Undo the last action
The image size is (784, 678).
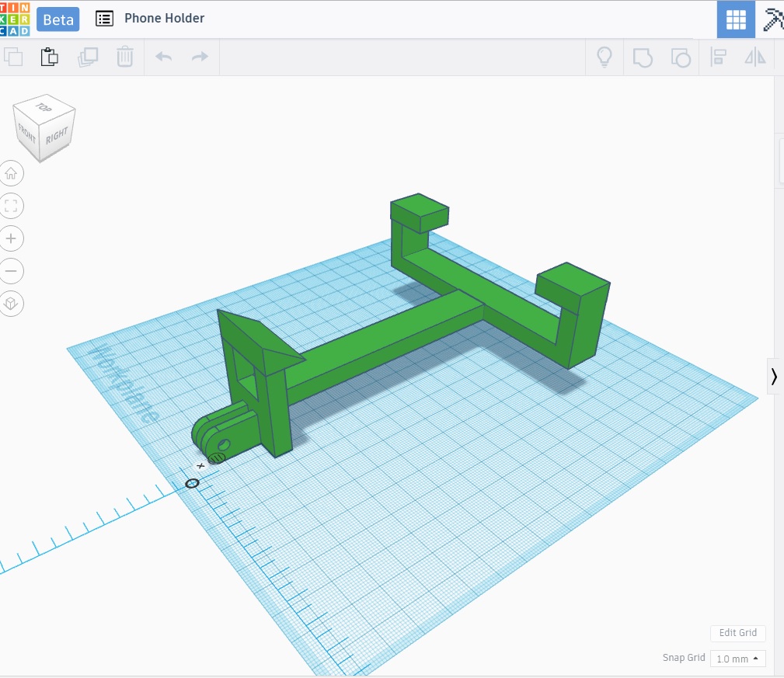[x=163, y=57]
